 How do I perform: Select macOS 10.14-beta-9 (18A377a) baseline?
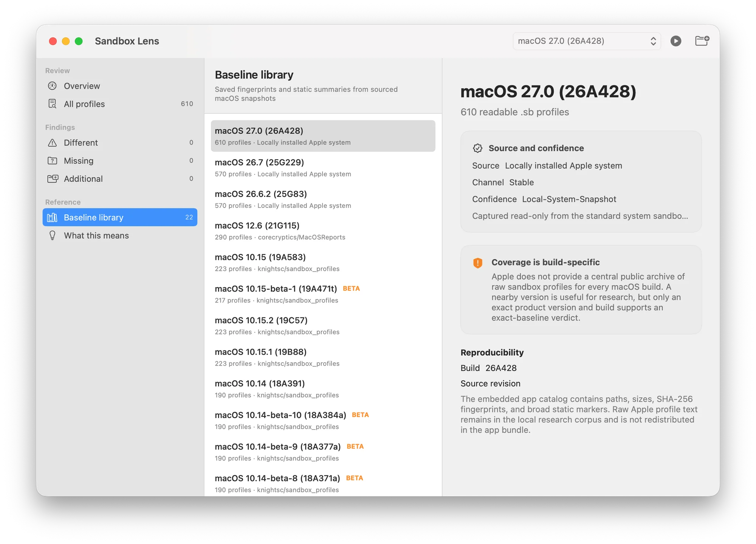[x=323, y=452]
